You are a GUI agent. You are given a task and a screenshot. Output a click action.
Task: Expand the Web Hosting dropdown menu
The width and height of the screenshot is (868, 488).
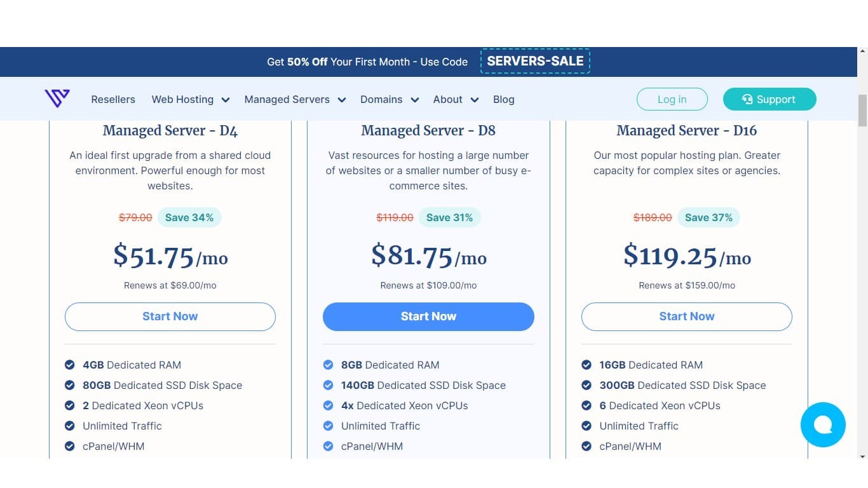point(225,100)
